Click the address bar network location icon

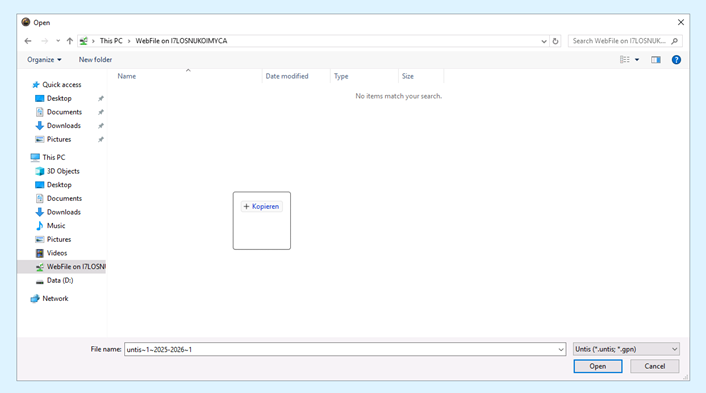tap(84, 41)
